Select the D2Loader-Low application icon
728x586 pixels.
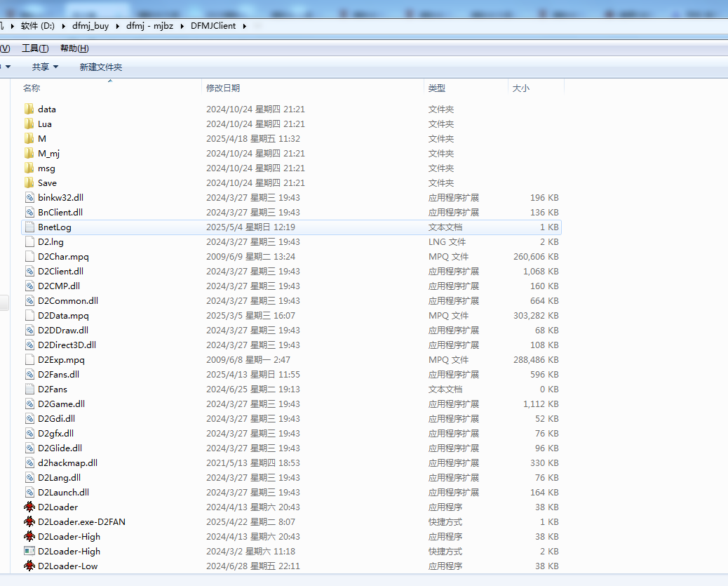(29, 566)
